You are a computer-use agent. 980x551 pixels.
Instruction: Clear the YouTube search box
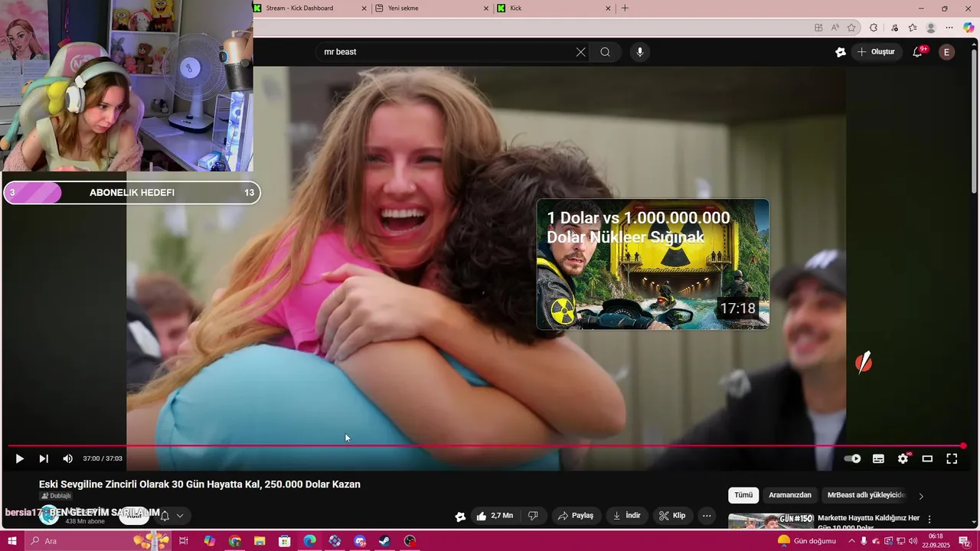pyautogui.click(x=580, y=52)
